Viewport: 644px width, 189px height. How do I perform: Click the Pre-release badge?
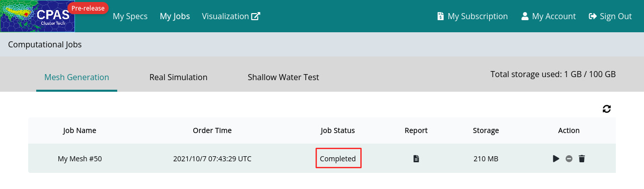click(x=88, y=8)
